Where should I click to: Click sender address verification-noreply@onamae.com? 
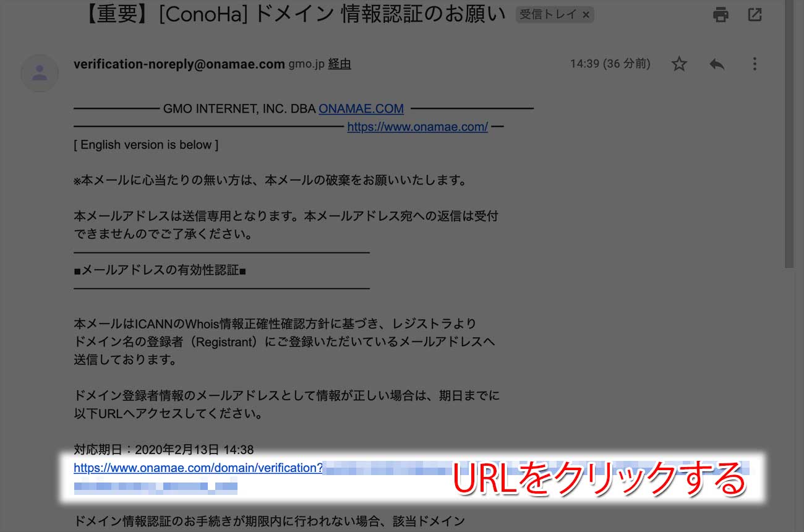click(179, 64)
